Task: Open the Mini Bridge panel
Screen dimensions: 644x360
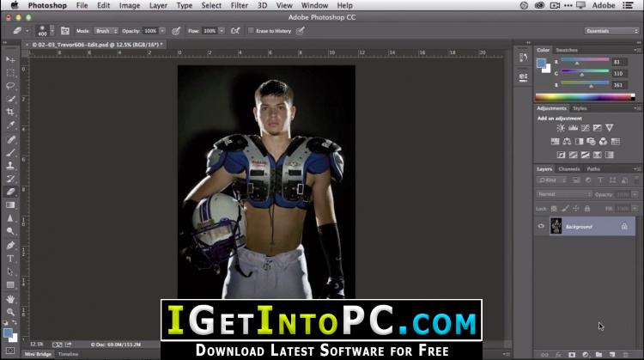Action: pos(38,354)
